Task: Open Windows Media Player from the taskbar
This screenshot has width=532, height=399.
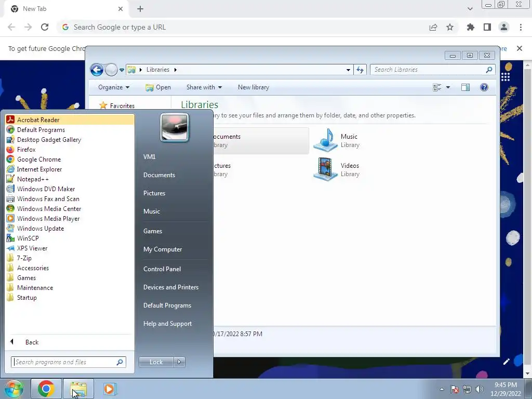Action: coord(110,389)
